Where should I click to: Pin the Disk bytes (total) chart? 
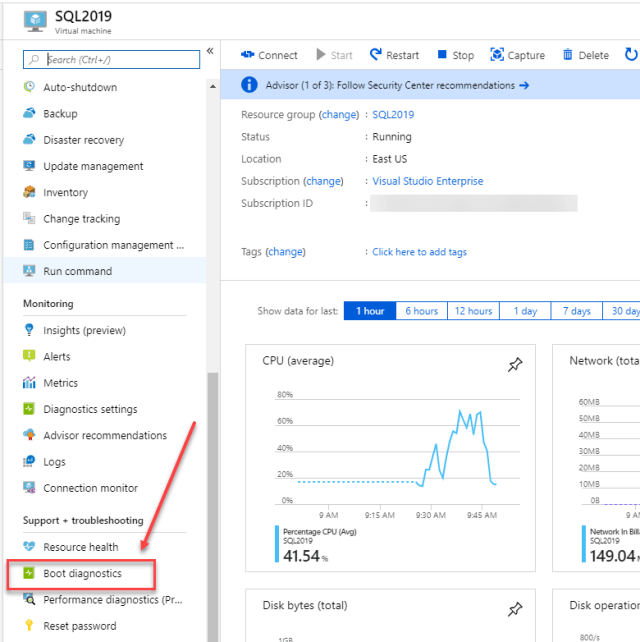515,609
